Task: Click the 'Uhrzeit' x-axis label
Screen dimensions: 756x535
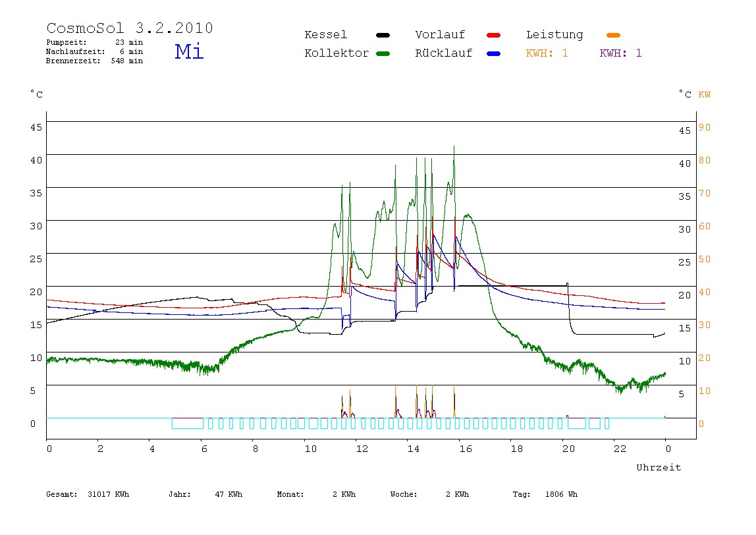Action: [659, 467]
